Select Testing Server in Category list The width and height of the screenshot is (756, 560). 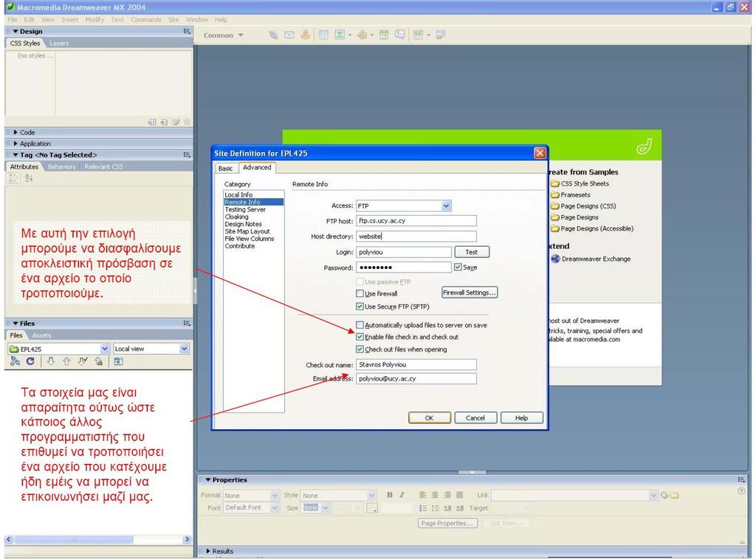pos(245,209)
